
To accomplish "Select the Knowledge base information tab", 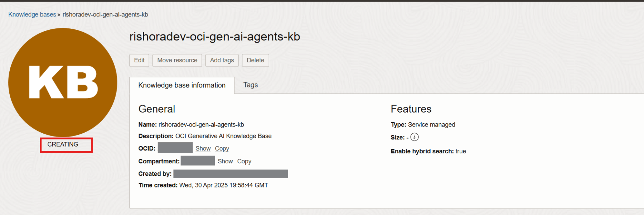I will pos(182,85).
